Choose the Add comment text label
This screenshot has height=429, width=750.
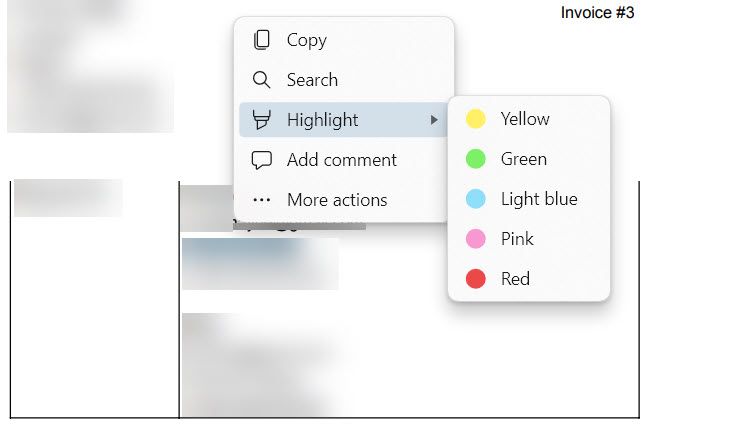(x=341, y=160)
